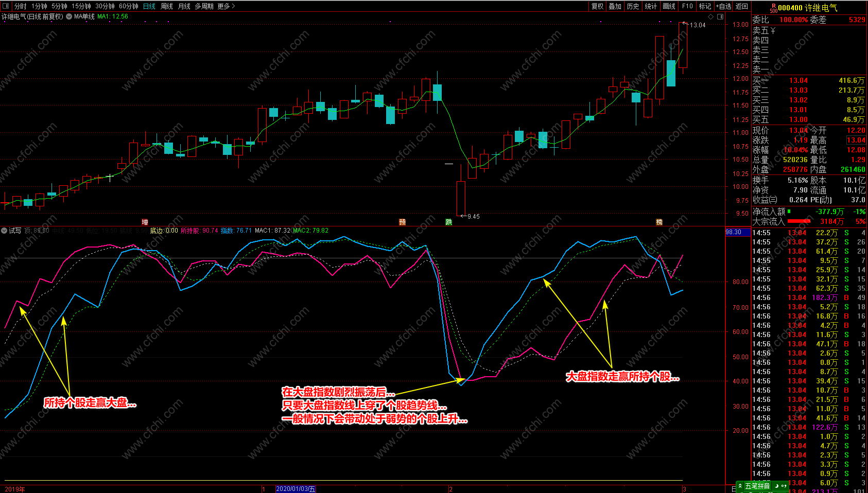
Task: Click the 换手 5.16% value
Action: tap(797, 181)
